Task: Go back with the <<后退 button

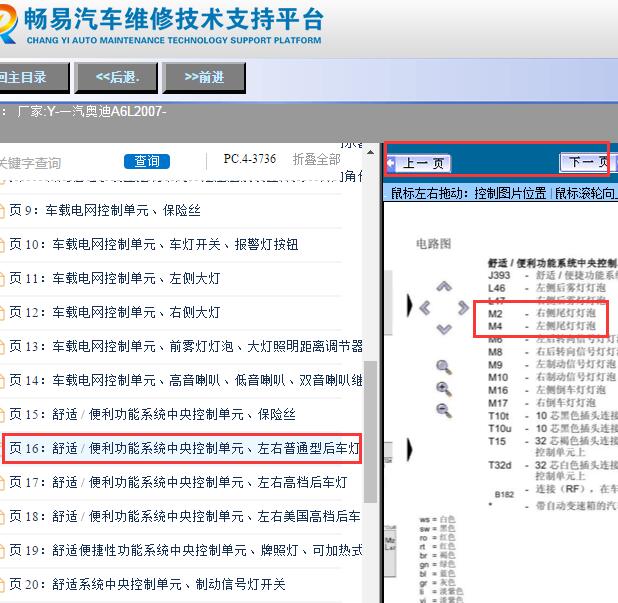Action: [117, 77]
